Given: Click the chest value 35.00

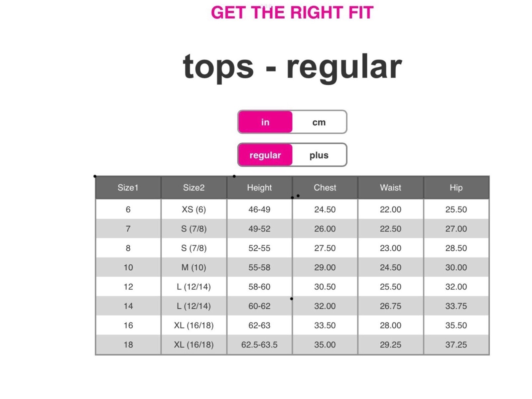Looking at the screenshot, I should 325,345.
